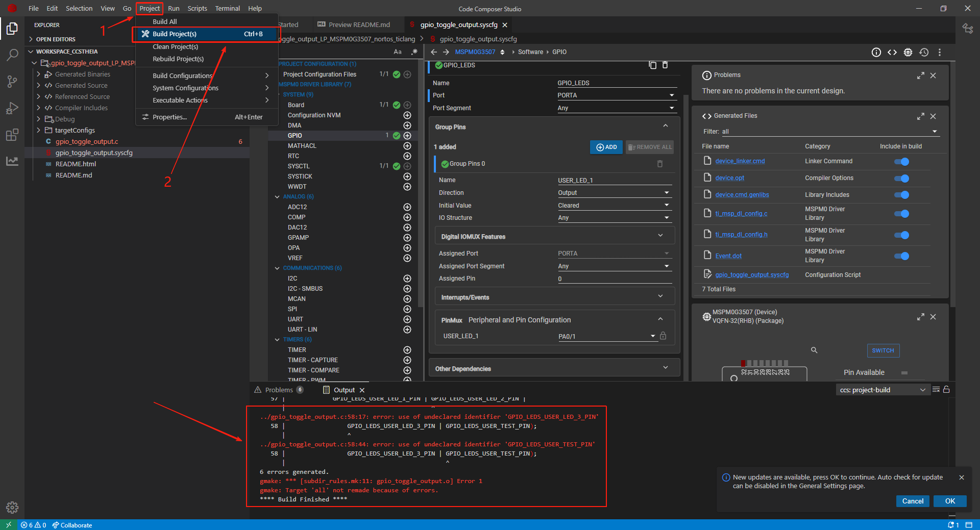Image resolution: width=980 pixels, height=530 pixels.
Task: Lock the USER_LED_1 pin assignment
Action: [663, 336]
